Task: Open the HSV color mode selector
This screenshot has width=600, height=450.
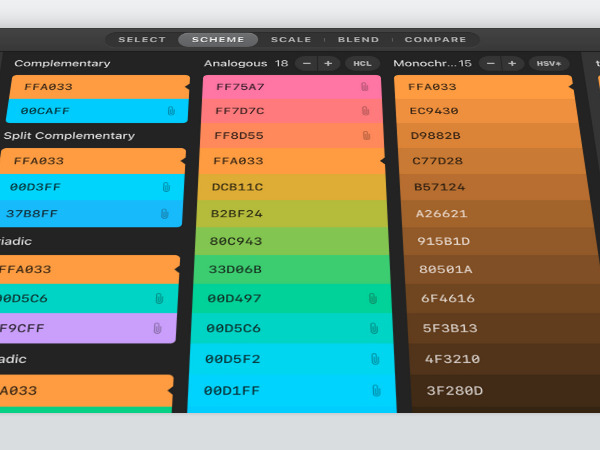Action: (549, 63)
